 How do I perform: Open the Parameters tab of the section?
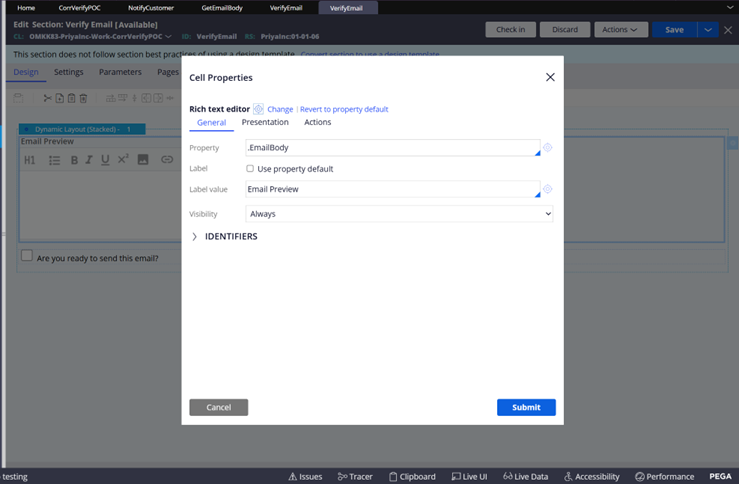click(x=120, y=72)
